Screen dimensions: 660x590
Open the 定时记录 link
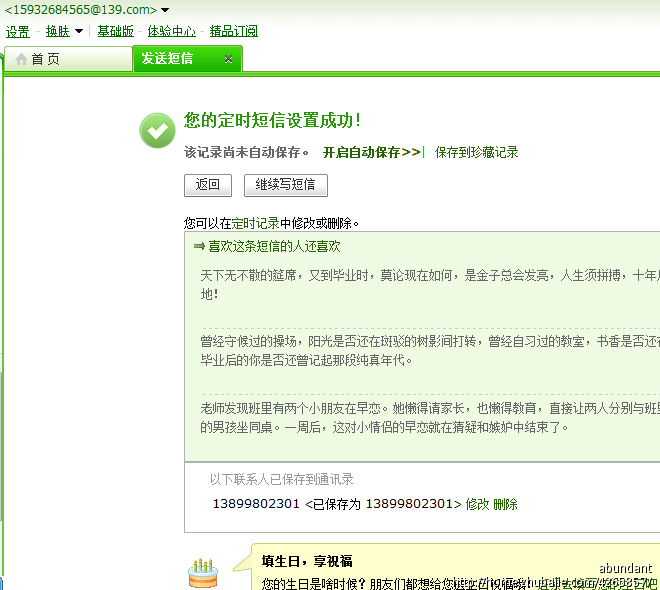[255, 223]
